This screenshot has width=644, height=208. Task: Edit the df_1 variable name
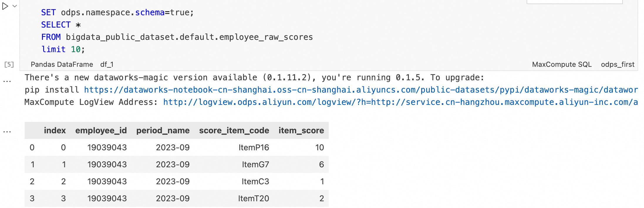[107, 64]
